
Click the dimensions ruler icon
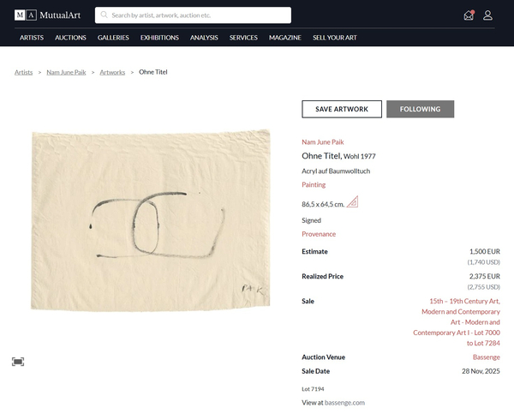tap(352, 203)
